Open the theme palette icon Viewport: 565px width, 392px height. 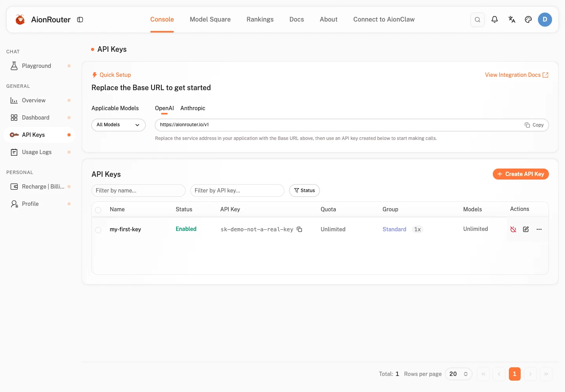tap(529, 20)
